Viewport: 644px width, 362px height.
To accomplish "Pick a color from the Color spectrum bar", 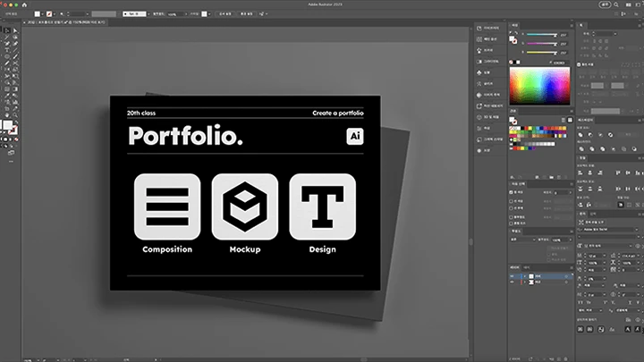I will (539, 86).
